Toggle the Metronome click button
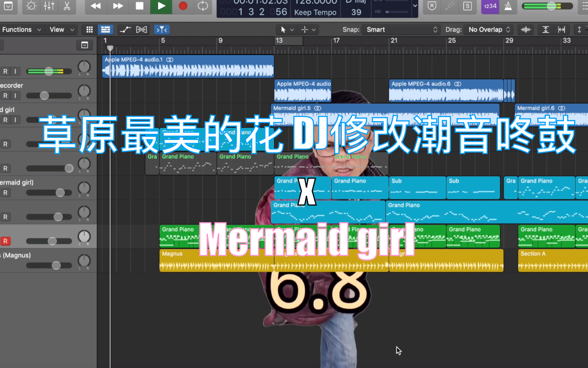The image size is (588, 368). pos(508,6)
